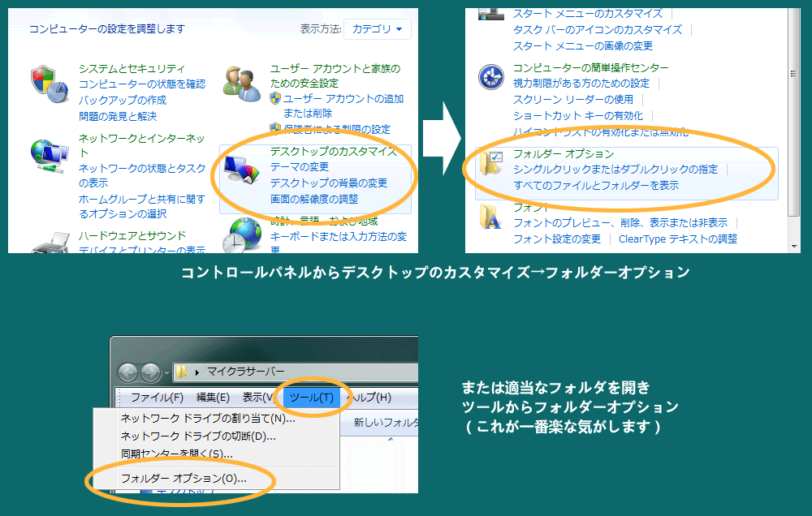The width and height of the screenshot is (812, 516).
Task: Open ネットワークとインターネット category link
Action: [141, 145]
